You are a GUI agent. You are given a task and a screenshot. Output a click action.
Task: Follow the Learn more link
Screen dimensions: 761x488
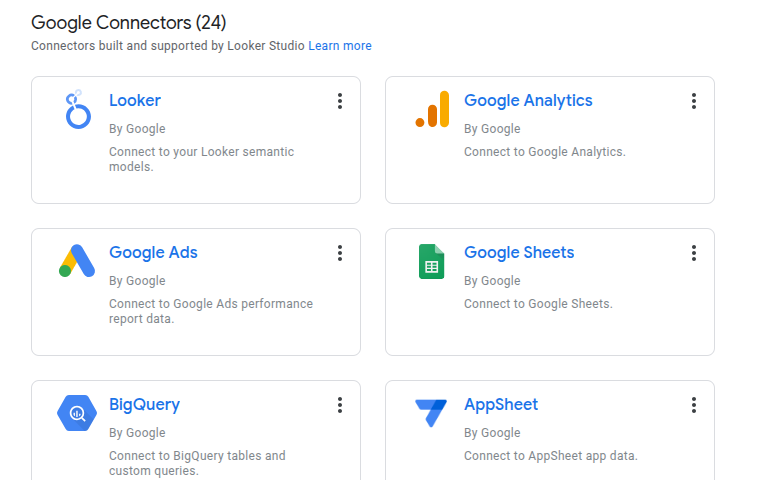[x=340, y=46]
